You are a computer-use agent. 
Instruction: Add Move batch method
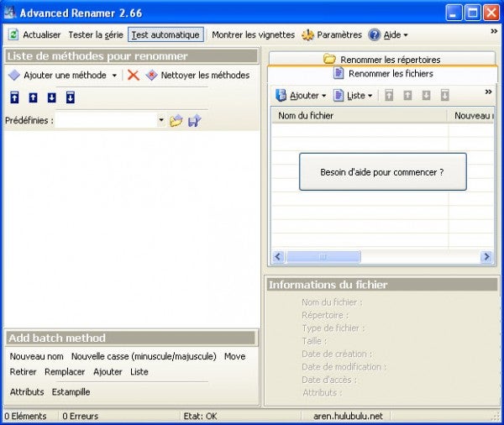pos(235,356)
